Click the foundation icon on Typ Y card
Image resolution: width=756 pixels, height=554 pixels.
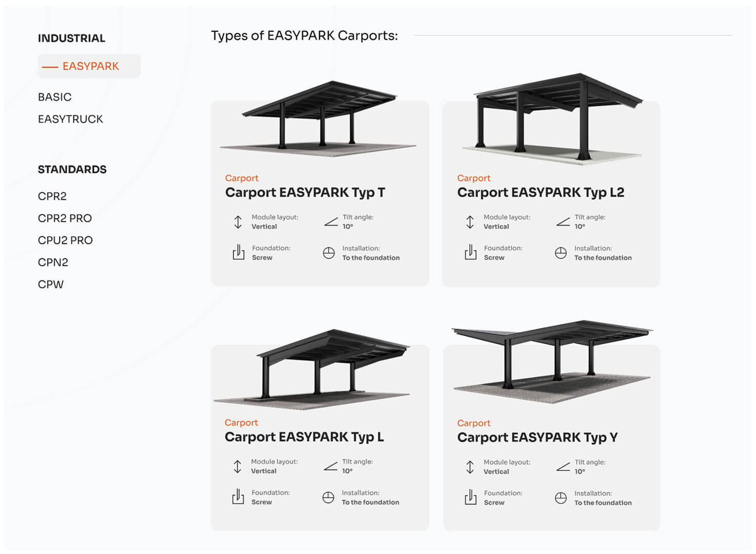coord(470,497)
